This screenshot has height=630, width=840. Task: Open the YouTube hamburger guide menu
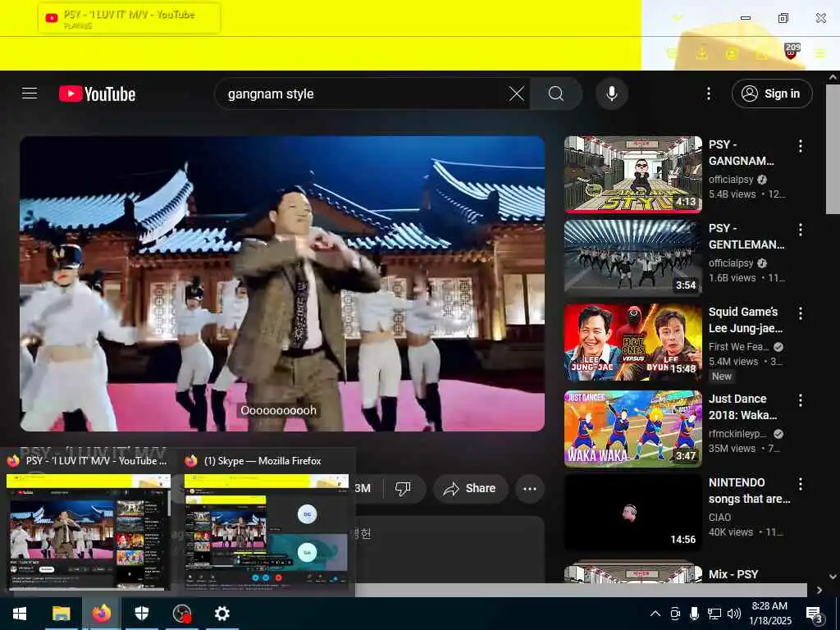[x=30, y=94]
